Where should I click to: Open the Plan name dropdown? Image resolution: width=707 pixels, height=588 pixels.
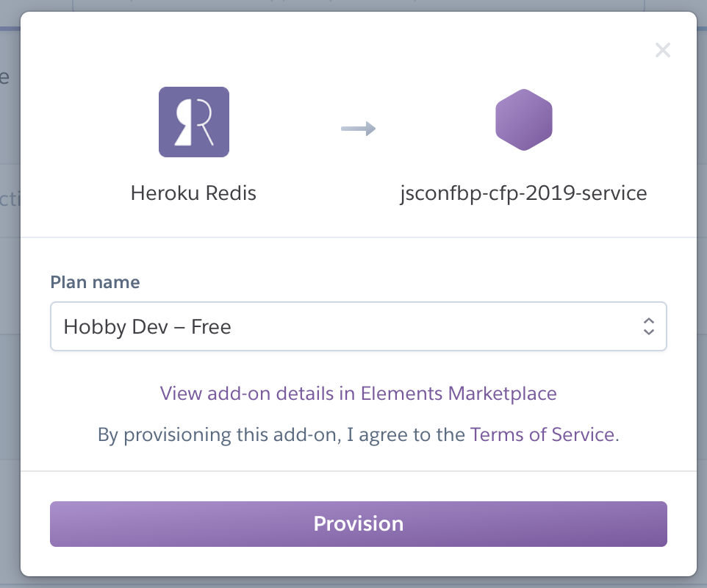coord(359,326)
